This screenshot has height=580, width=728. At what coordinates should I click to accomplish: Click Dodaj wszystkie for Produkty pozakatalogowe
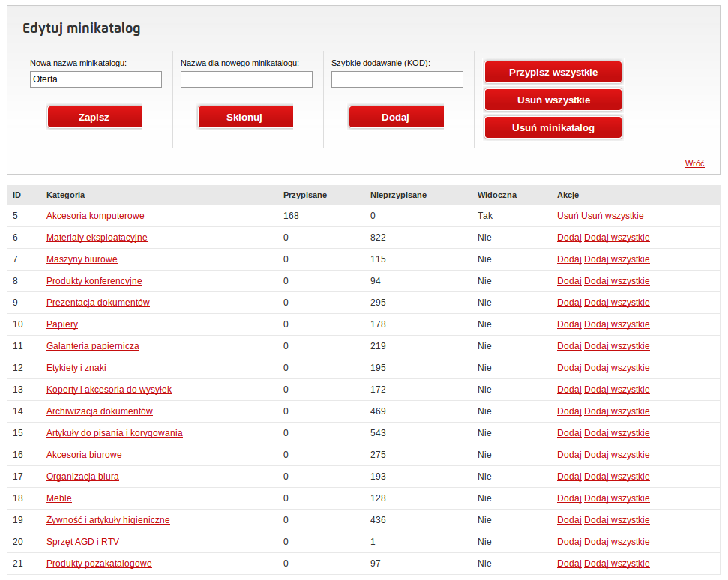click(616, 564)
